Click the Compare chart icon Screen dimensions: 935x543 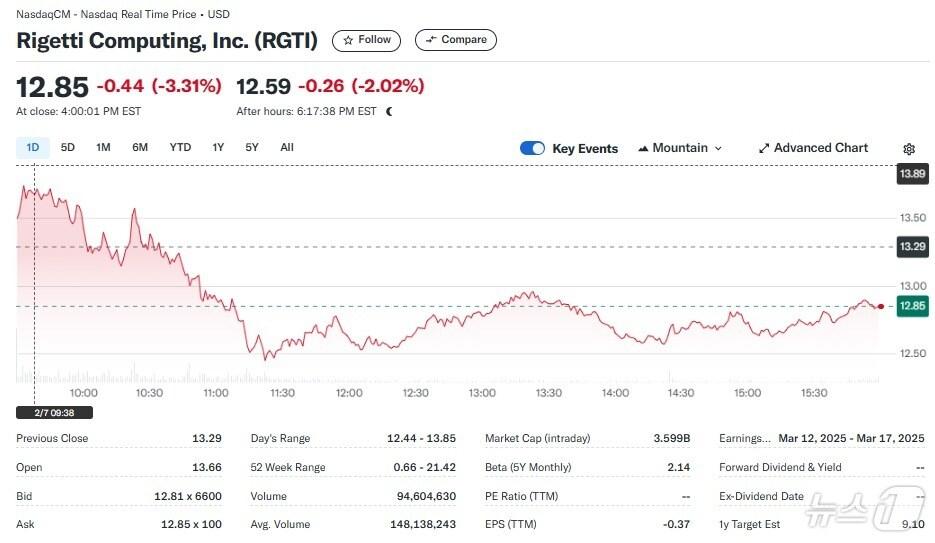pos(431,40)
